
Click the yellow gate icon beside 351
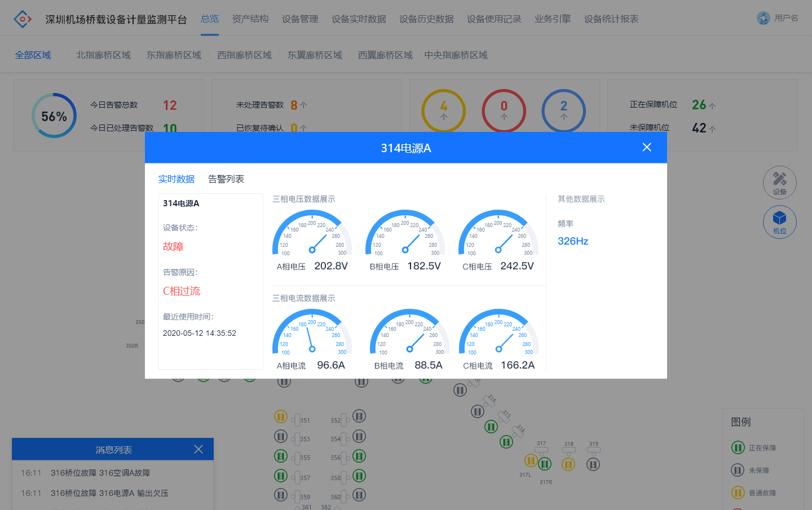[281, 416]
